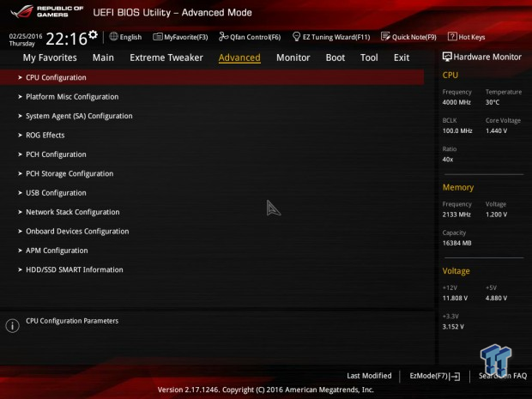Expand arrow beside PCH Storage Configuration
Image resolution: width=532 pixels, height=399 pixels.
20,173
